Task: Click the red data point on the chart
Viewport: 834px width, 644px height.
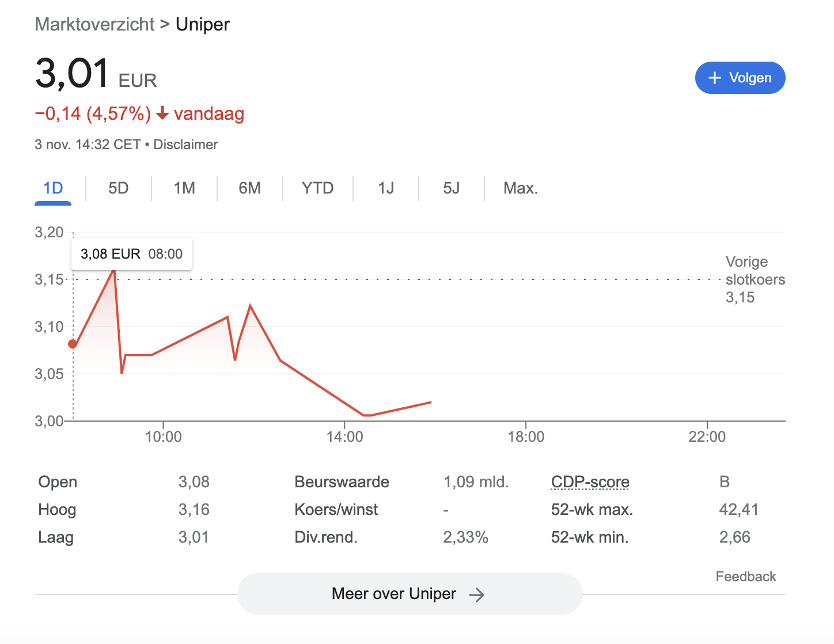Action: point(73,344)
